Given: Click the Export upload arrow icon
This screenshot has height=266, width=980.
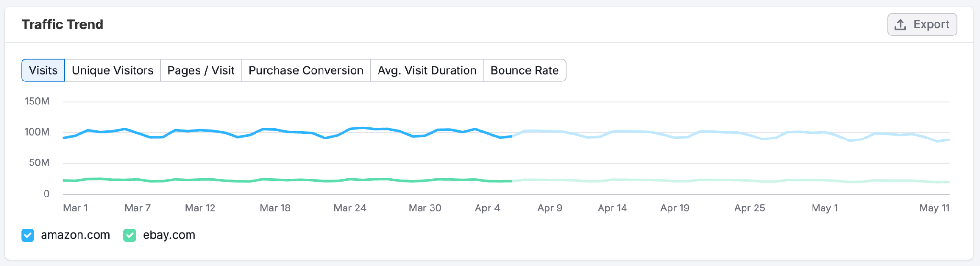Looking at the screenshot, I should point(900,24).
